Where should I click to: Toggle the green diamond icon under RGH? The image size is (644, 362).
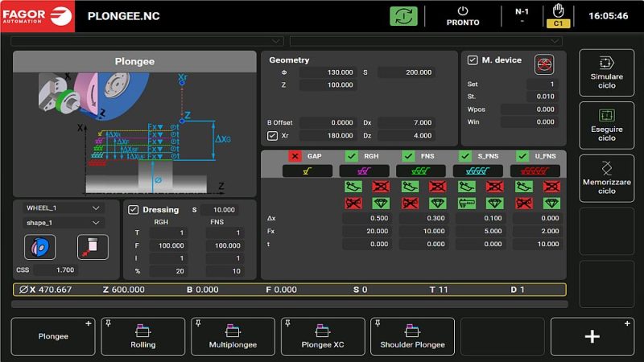381,204
